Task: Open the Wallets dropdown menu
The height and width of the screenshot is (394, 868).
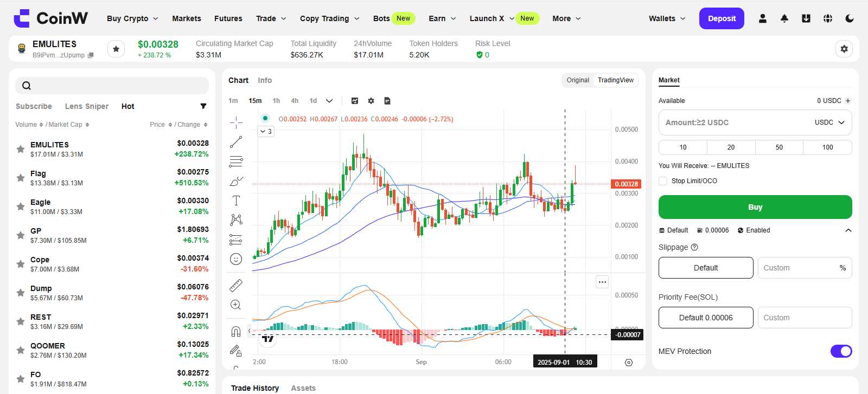Action: tap(667, 18)
